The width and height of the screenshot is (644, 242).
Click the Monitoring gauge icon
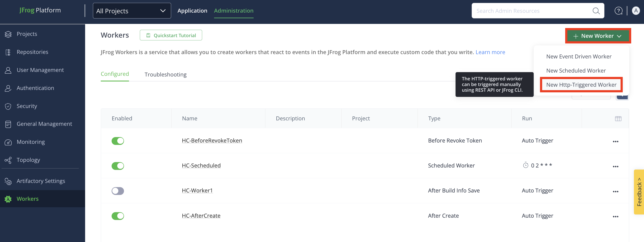[8, 142]
